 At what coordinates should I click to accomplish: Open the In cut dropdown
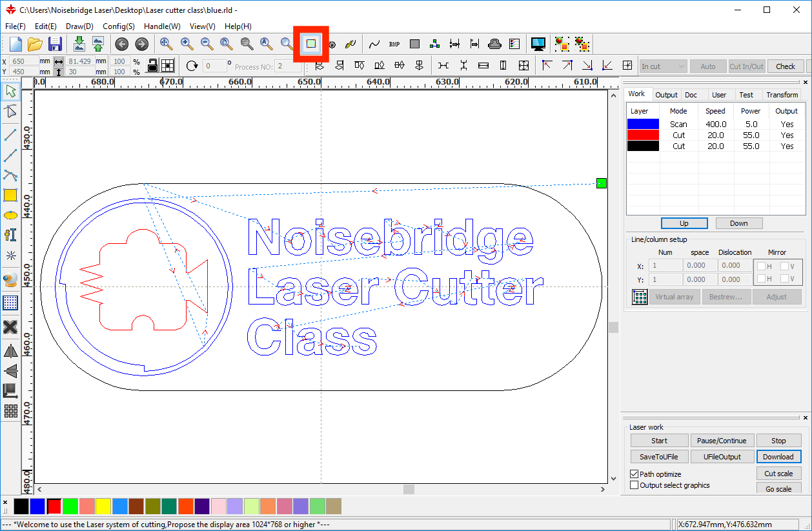[x=663, y=66]
